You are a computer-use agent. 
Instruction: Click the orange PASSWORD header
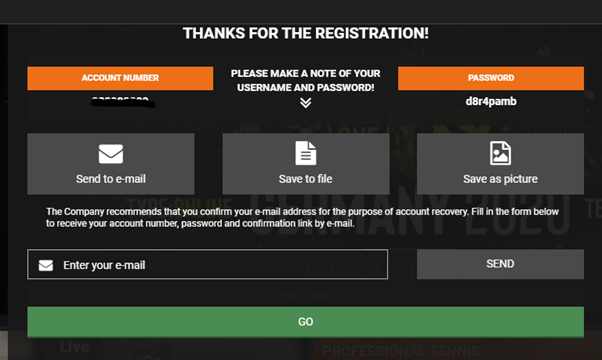coord(491,78)
